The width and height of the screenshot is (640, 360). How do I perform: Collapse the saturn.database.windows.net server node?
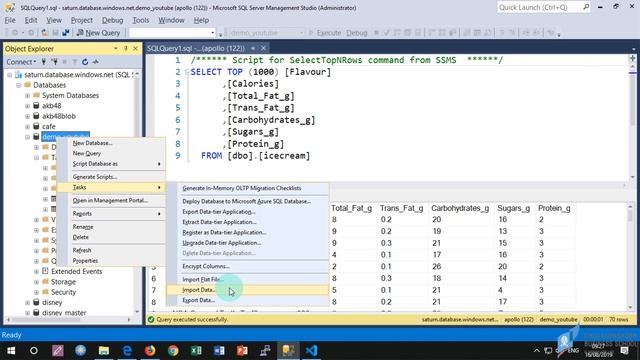tap(10, 75)
